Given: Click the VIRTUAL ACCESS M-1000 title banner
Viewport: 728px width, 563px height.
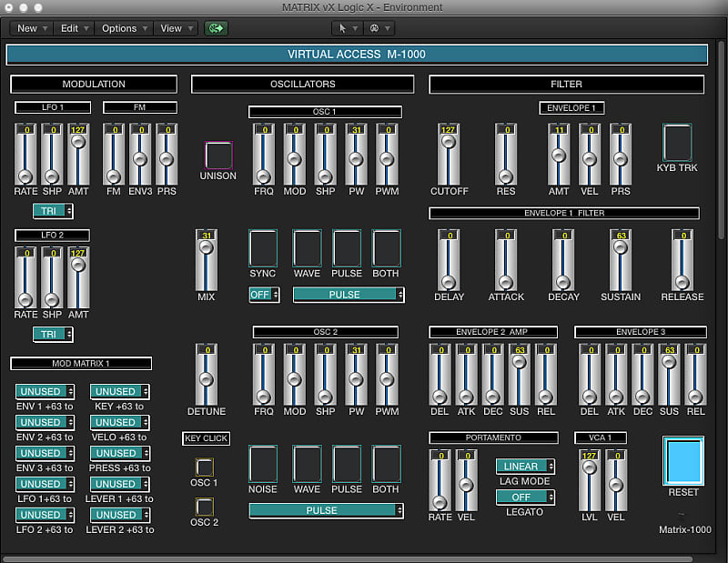Looking at the screenshot, I should 359,55.
